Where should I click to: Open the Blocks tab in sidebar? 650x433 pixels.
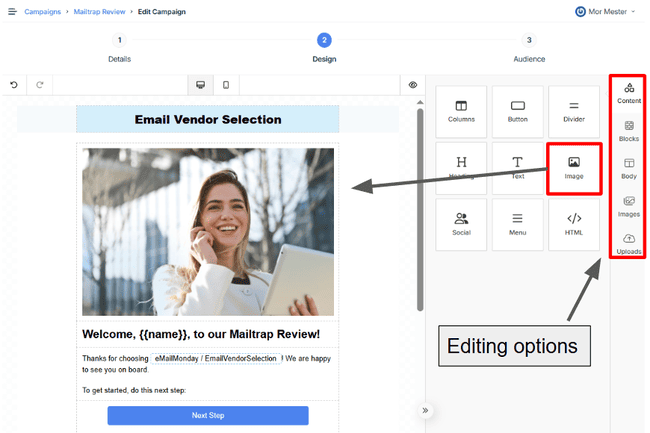[x=629, y=131]
